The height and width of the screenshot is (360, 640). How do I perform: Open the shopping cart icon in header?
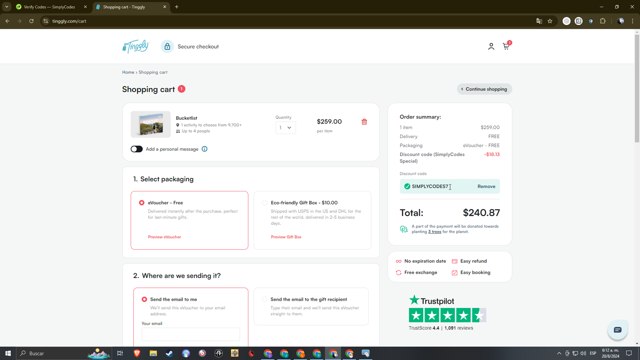[506, 46]
